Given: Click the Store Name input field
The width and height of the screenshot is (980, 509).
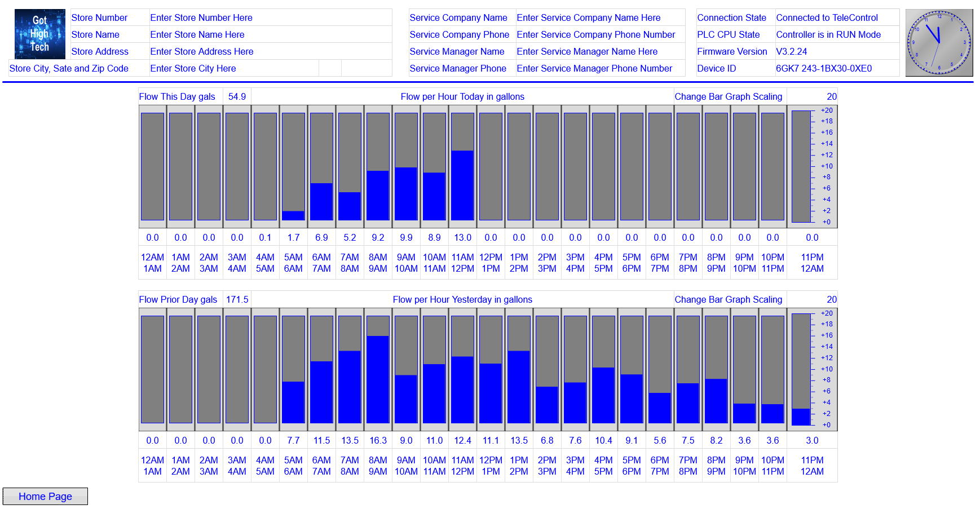Looking at the screenshot, I should coord(271,34).
